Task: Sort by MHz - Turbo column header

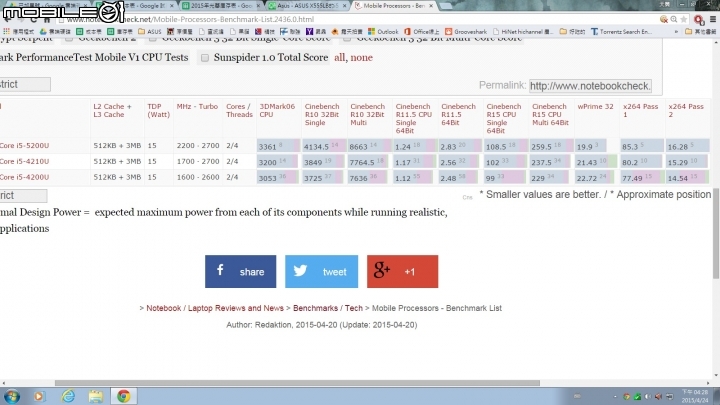Action: click(x=197, y=106)
